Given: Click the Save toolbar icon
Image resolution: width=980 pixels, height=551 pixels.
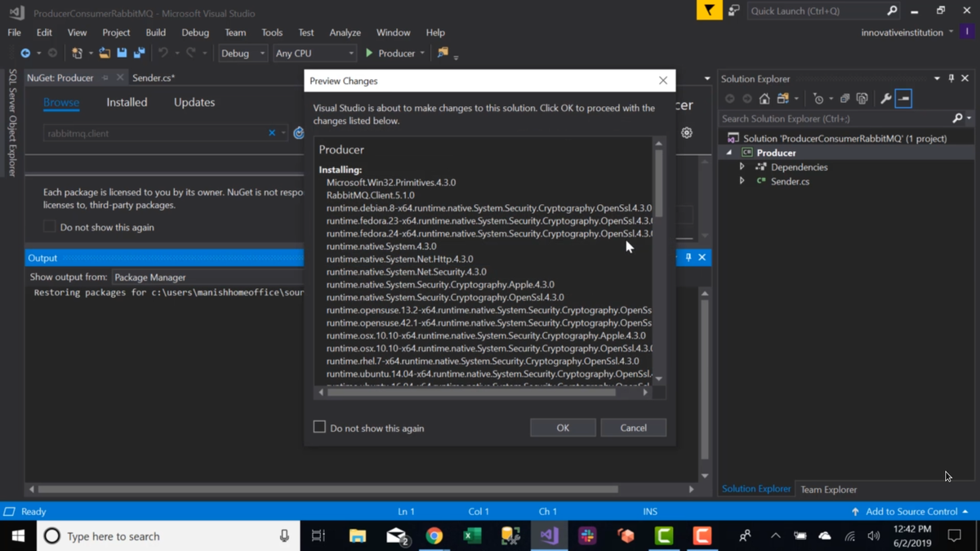Looking at the screenshot, I should click(x=122, y=53).
